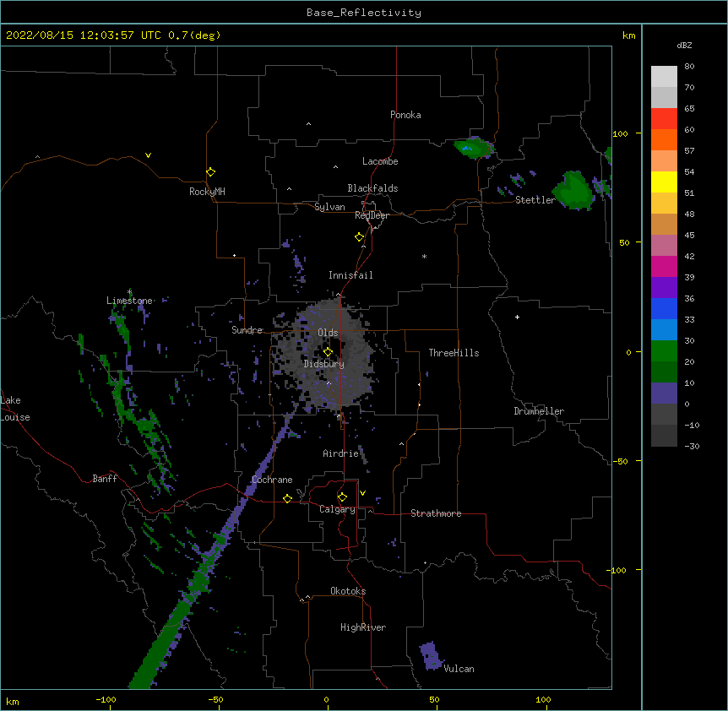Click the yellow diamond marker below Cochrane

pos(287,498)
